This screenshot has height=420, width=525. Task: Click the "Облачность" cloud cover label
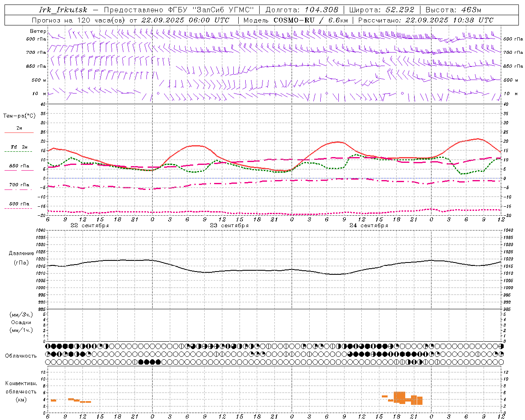(x=21, y=356)
